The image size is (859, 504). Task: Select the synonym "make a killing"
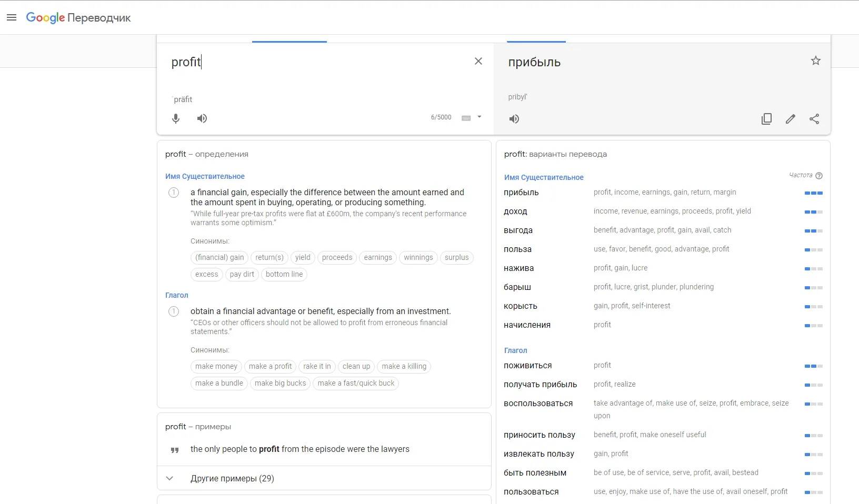pyautogui.click(x=403, y=366)
